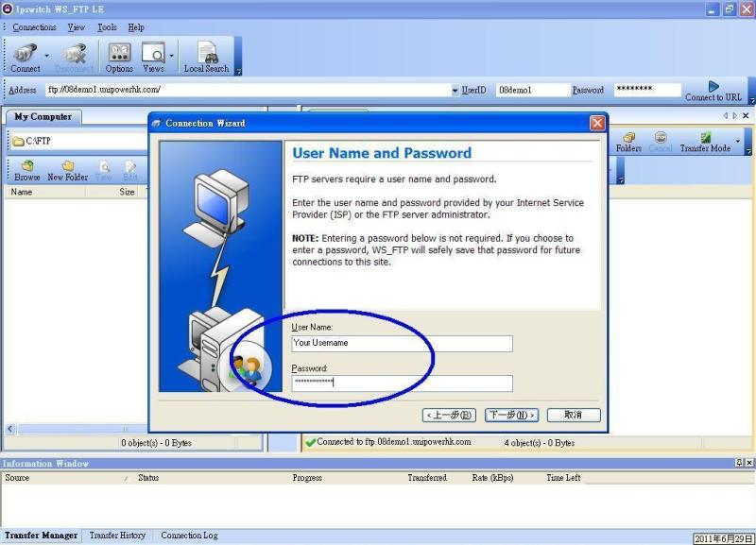Select the Transfer Manager tab
The width and height of the screenshot is (756, 545).
(41, 536)
